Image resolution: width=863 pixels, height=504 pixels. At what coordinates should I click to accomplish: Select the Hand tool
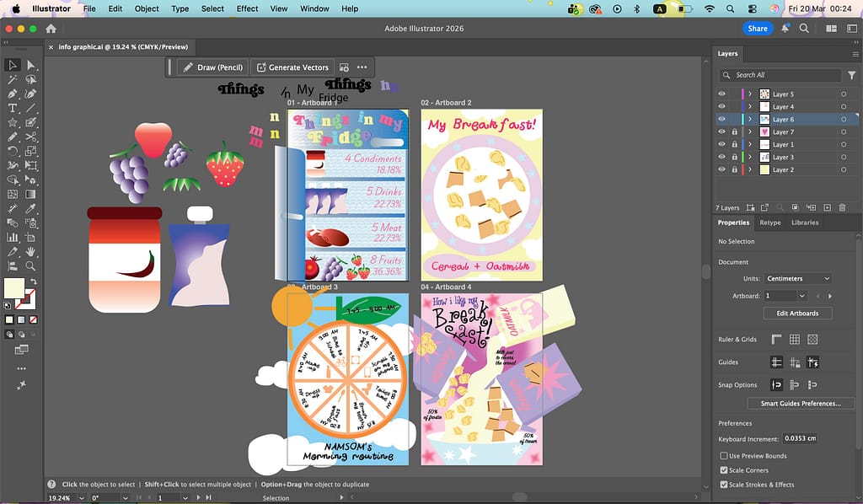click(30, 251)
